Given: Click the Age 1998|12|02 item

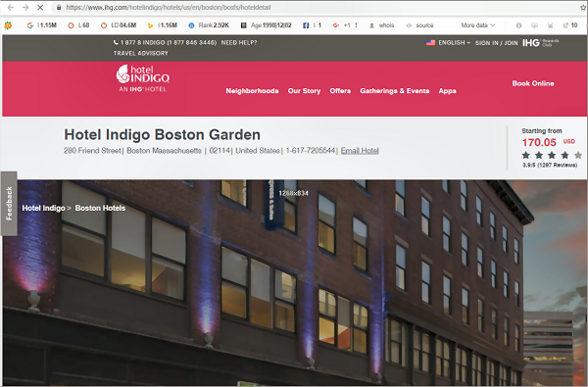Looking at the screenshot, I should (x=266, y=25).
